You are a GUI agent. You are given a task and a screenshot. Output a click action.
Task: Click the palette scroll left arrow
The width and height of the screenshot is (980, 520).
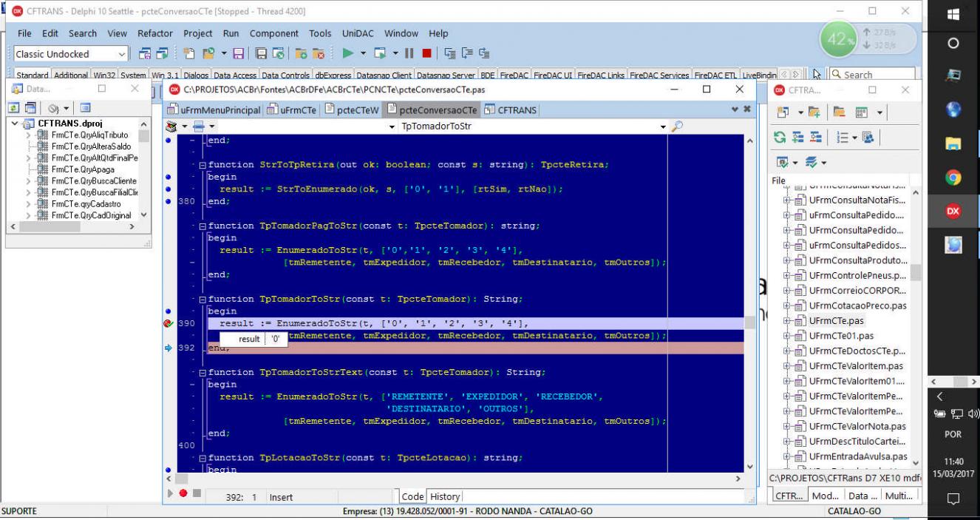point(783,75)
